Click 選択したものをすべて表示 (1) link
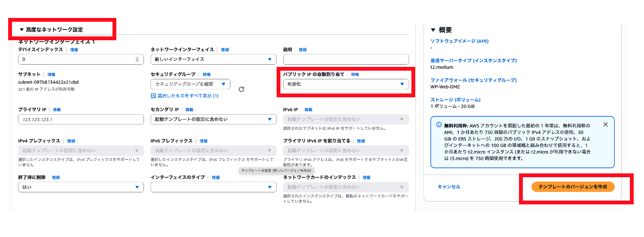Image resolution: width=644 pixels, height=237 pixels. [185, 96]
